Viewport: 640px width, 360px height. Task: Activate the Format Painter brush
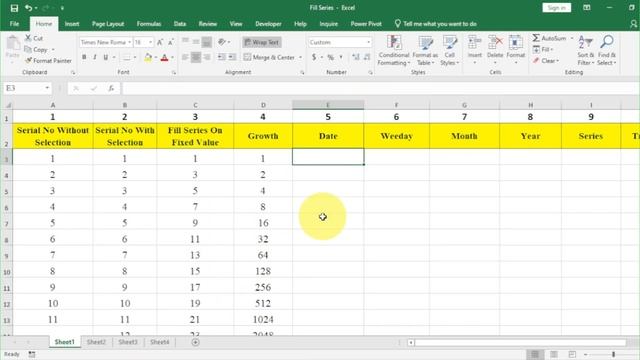coord(28,60)
